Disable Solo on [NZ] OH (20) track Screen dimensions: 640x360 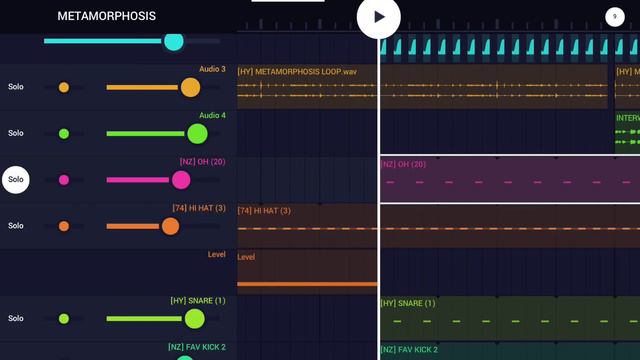pyautogui.click(x=16, y=180)
